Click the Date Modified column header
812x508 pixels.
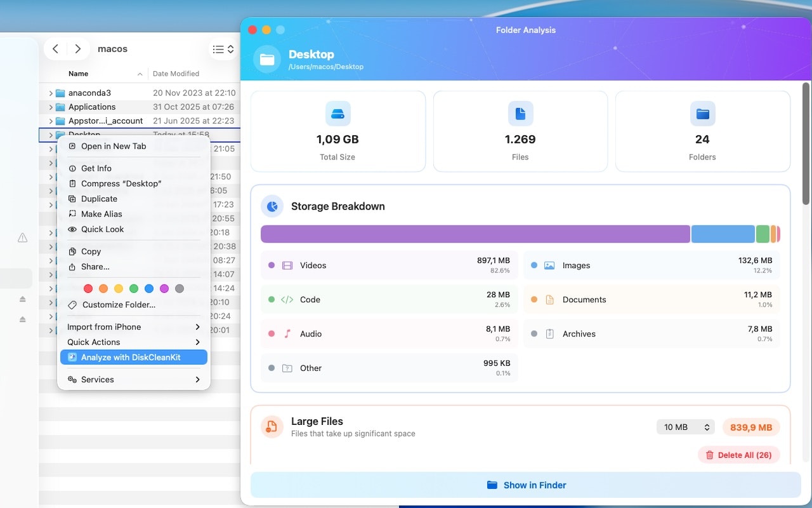tap(176, 74)
